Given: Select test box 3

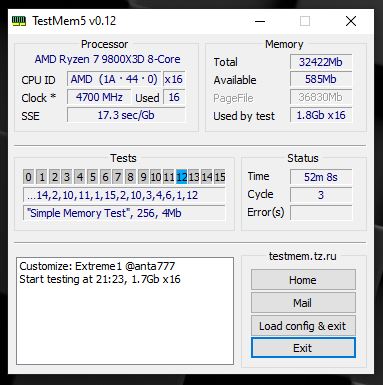Looking at the screenshot, I should pyautogui.click(x=67, y=177).
